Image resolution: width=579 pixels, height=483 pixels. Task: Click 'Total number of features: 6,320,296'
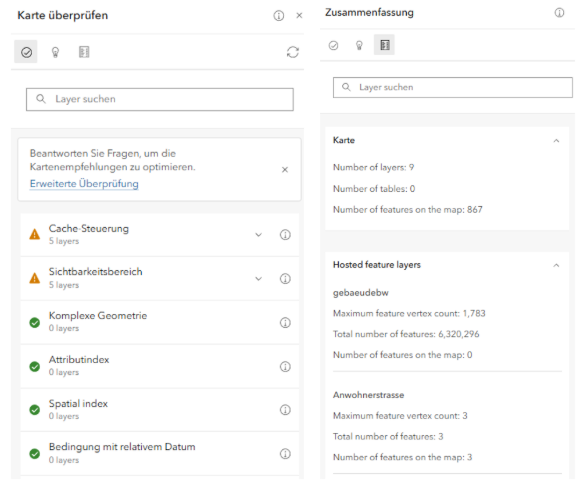[406, 334]
